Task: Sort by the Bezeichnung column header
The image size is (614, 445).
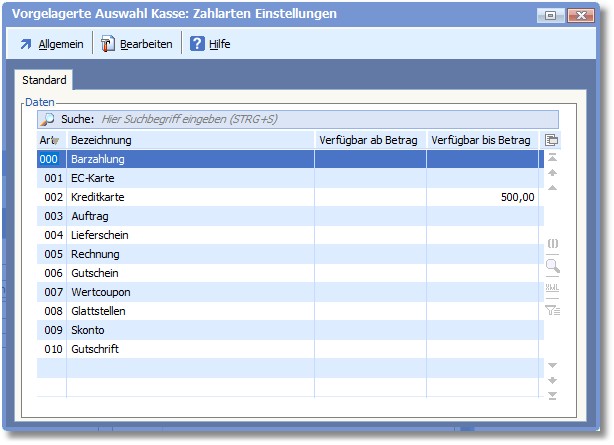Action: click(190, 140)
